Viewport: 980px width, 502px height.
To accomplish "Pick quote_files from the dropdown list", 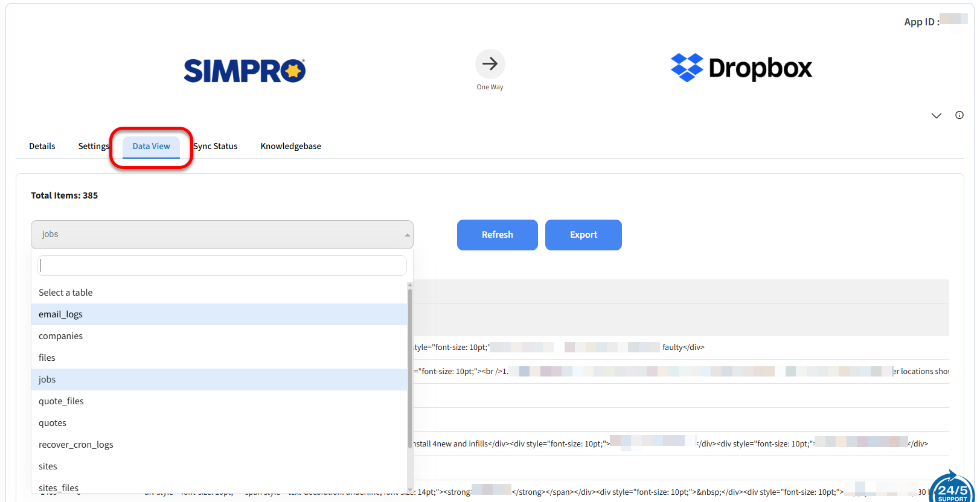I will (61, 401).
